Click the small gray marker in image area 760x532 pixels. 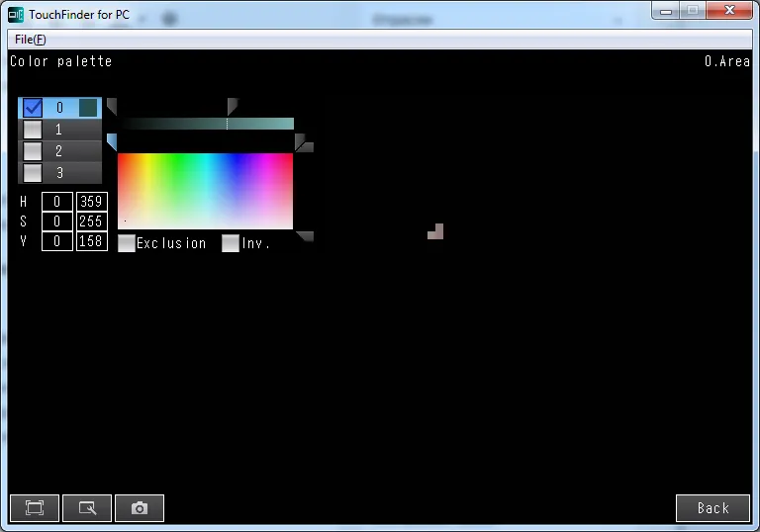point(435,231)
